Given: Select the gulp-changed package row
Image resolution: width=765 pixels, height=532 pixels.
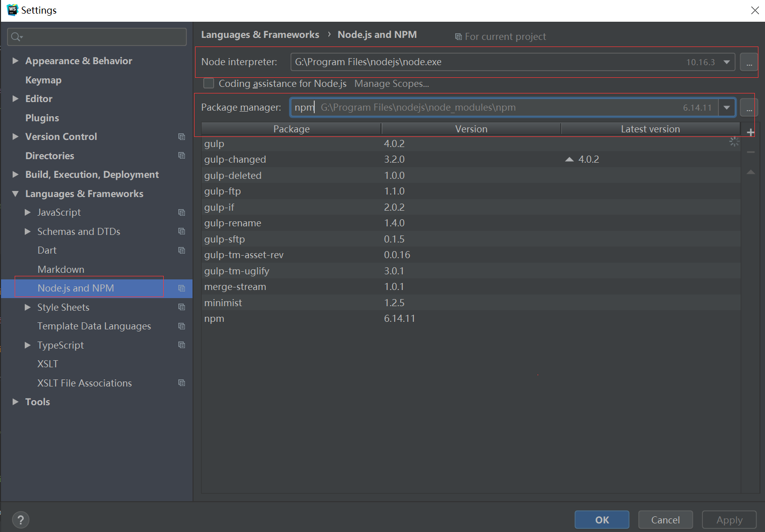Looking at the screenshot, I should (471, 160).
